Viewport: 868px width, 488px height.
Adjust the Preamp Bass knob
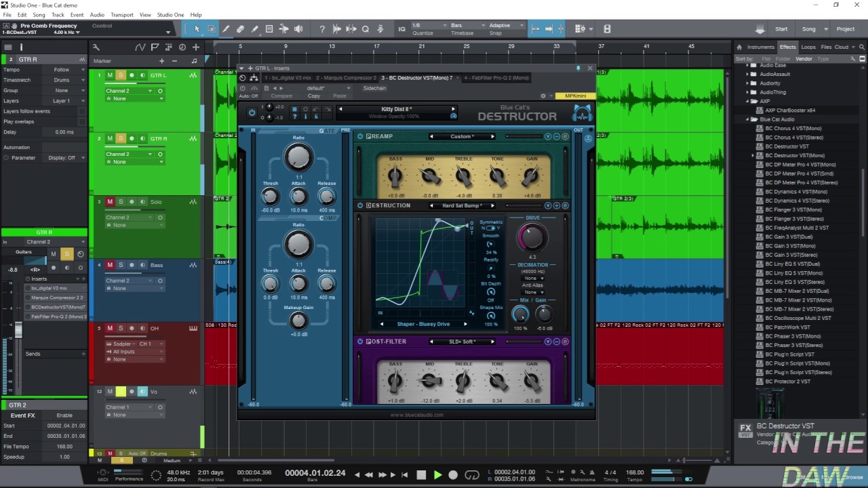(395, 177)
